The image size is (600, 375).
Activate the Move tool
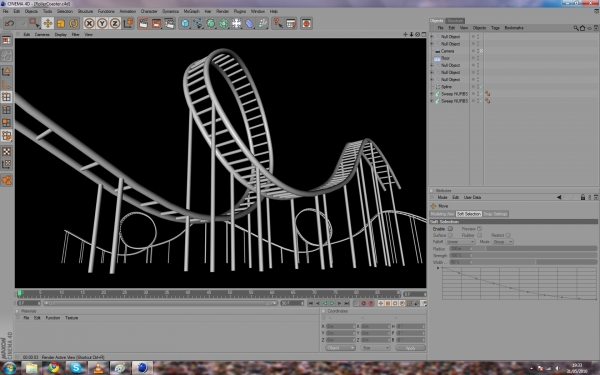pos(47,23)
